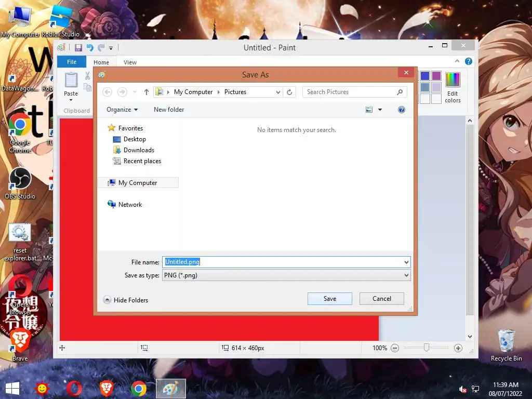Image resolution: width=532 pixels, height=399 pixels.
Task: Open the Windows Start button
Action: click(12, 389)
